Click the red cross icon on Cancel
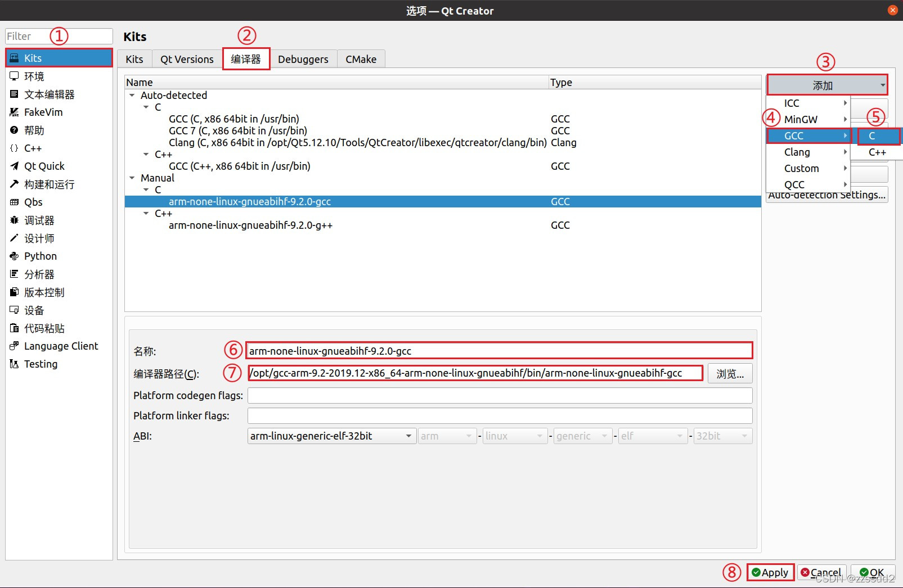 805,572
